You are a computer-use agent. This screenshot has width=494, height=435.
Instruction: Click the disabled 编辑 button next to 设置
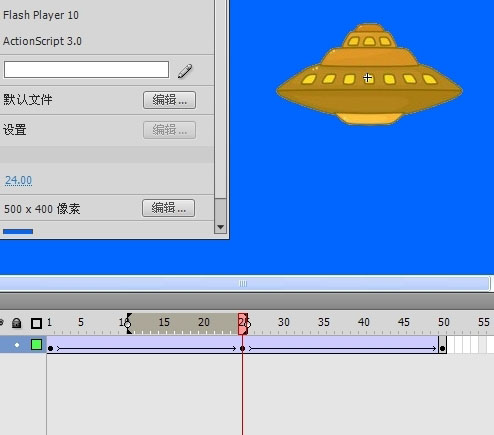click(x=169, y=130)
